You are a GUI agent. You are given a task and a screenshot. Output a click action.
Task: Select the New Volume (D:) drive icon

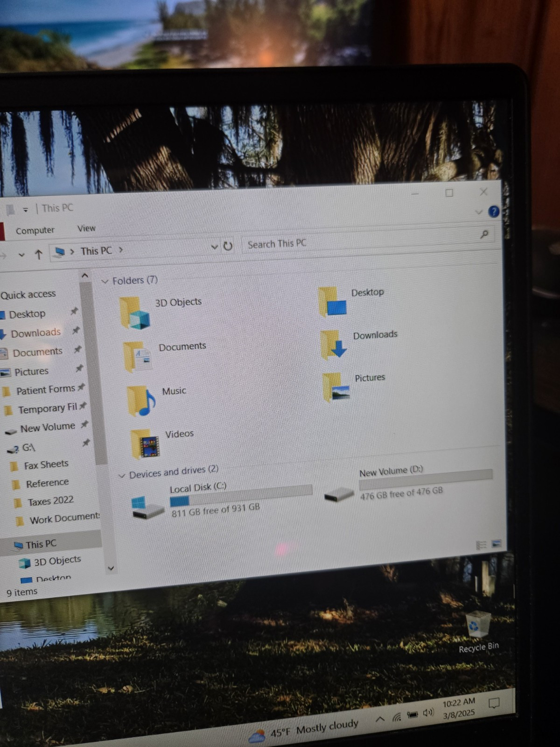[339, 495]
